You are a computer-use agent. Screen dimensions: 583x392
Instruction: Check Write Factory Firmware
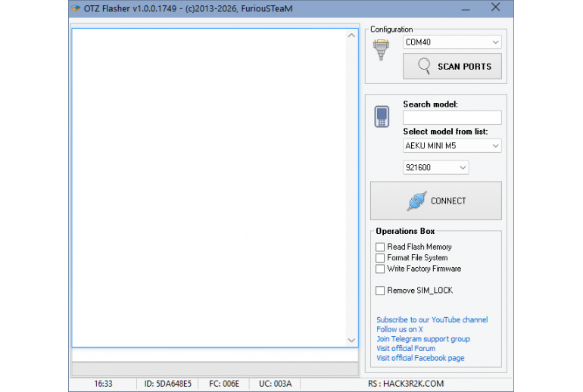click(x=380, y=269)
